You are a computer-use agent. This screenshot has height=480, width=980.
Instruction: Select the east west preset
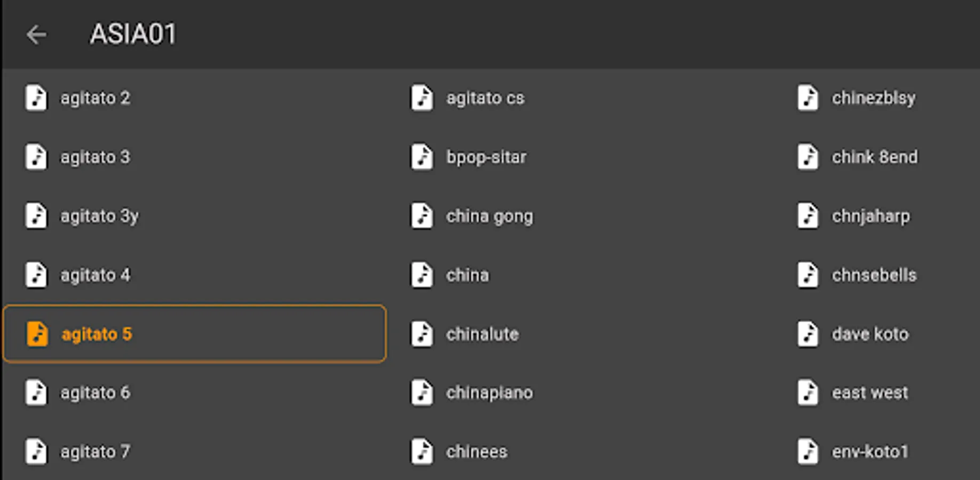870,393
